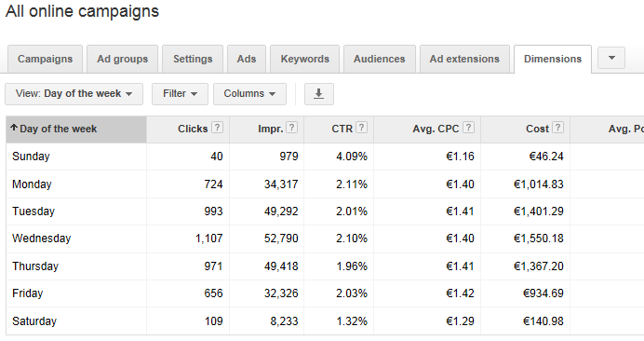Open help icon next to Avg. CPC
The image size is (644, 341).
[469, 128]
